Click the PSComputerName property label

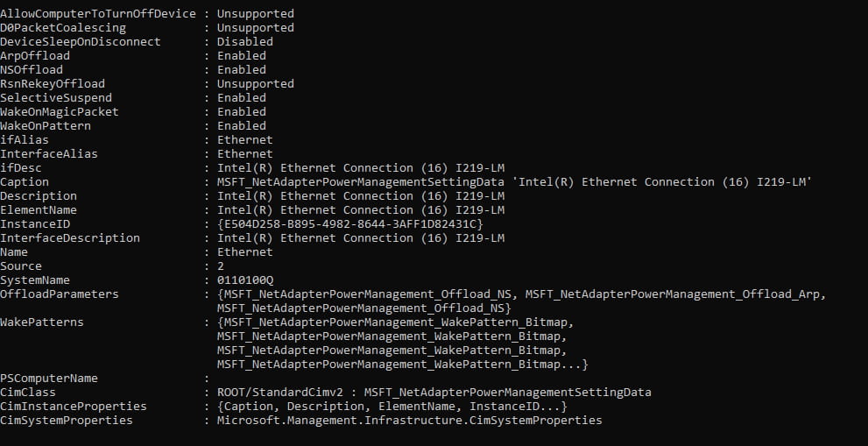pyautogui.click(x=49, y=378)
